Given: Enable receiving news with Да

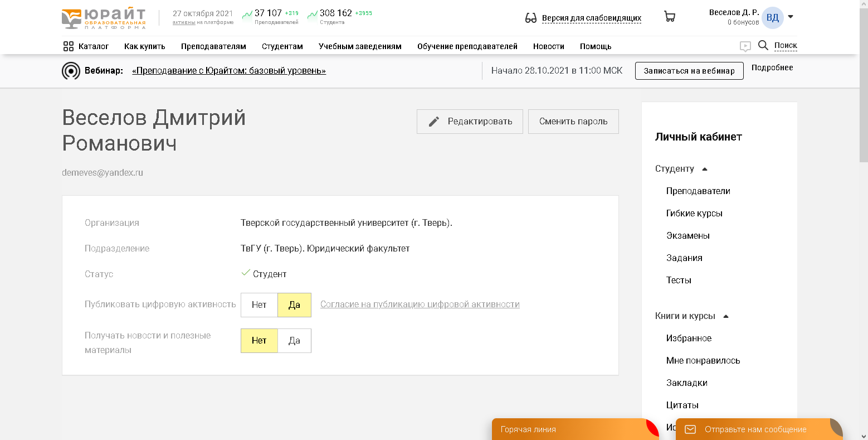Looking at the screenshot, I should pyautogui.click(x=294, y=341).
